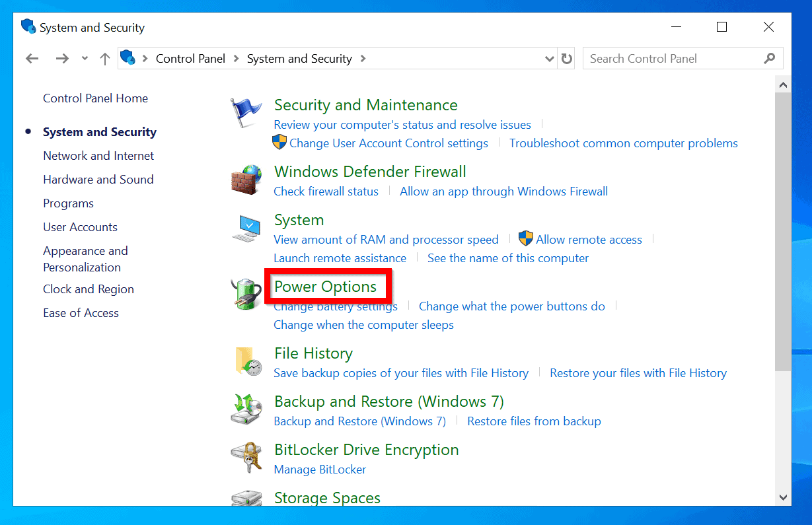Click Change when the computer sleeps
This screenshot has width=812, height=525.
coord(364,325)
